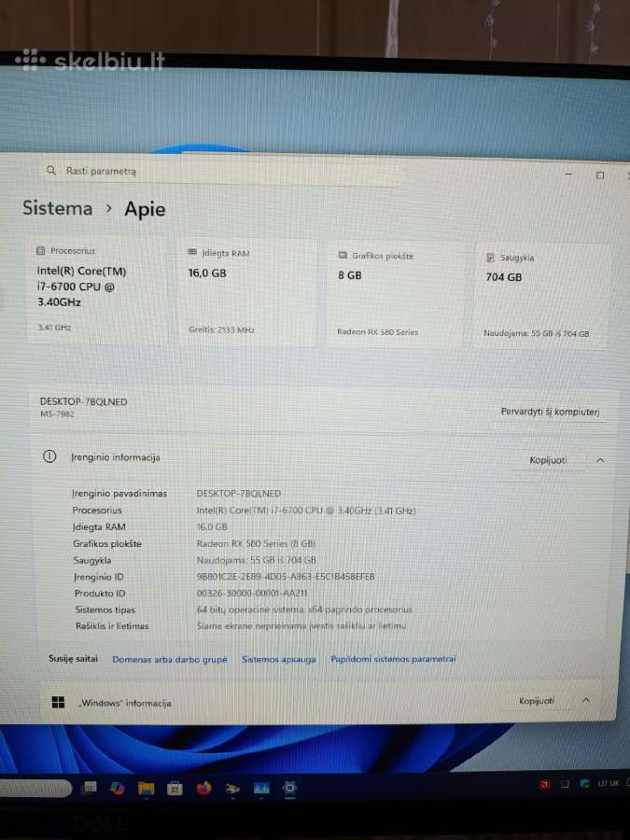The image size is (630, 840).
Task: Open the Saugykla 704 GB card
Action: pos(541,295)
